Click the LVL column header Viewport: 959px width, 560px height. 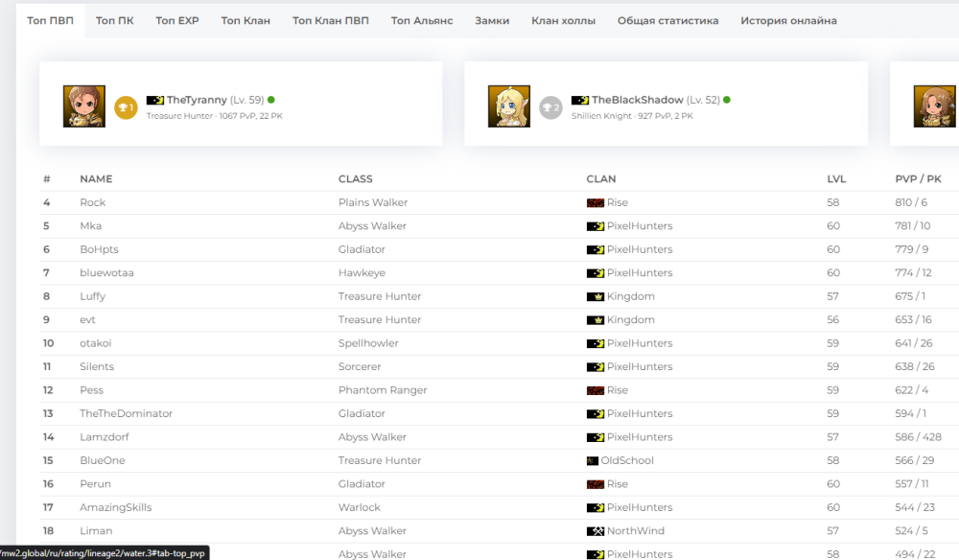[x=836, y=179]
